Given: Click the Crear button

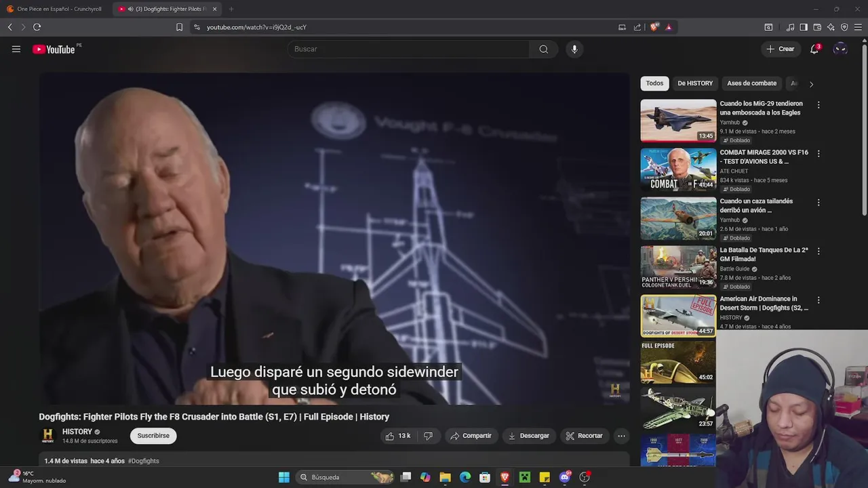Looking at the screenshot, I should (x=781, y=49).
